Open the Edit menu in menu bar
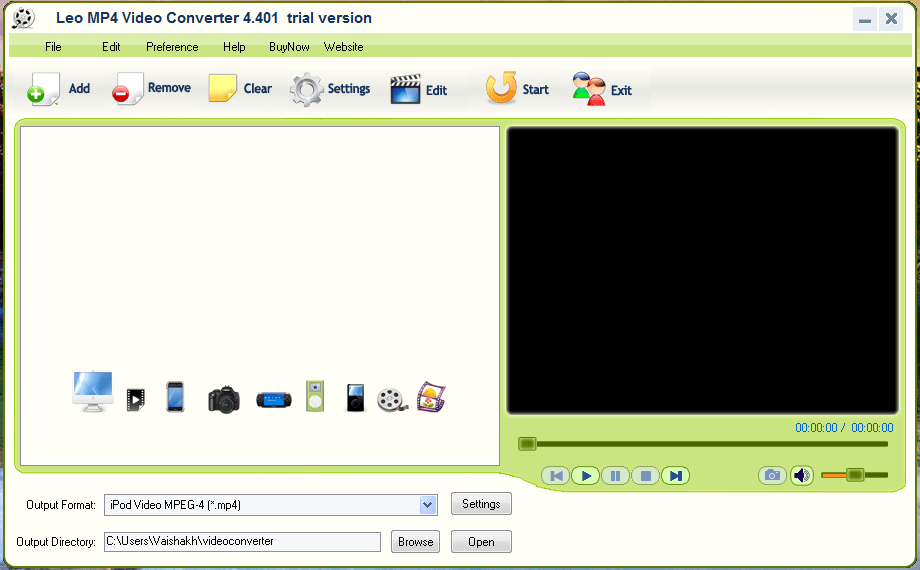The width and height of the screenshot is (920, 570). 111,47
